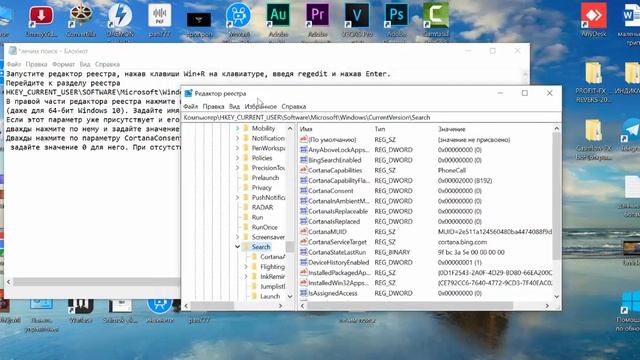This screenshot has height=360, width=640.
Task: Open Camtasia desktop shortcut
Action: (436, 16)
